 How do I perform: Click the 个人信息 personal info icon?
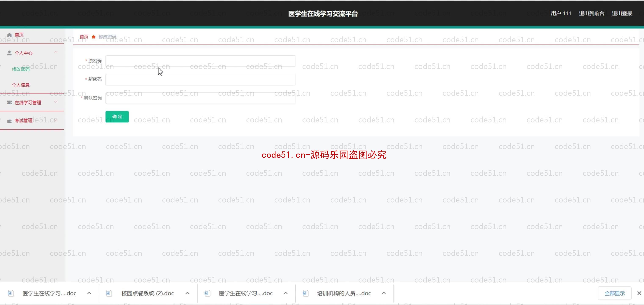click(21, 85)
